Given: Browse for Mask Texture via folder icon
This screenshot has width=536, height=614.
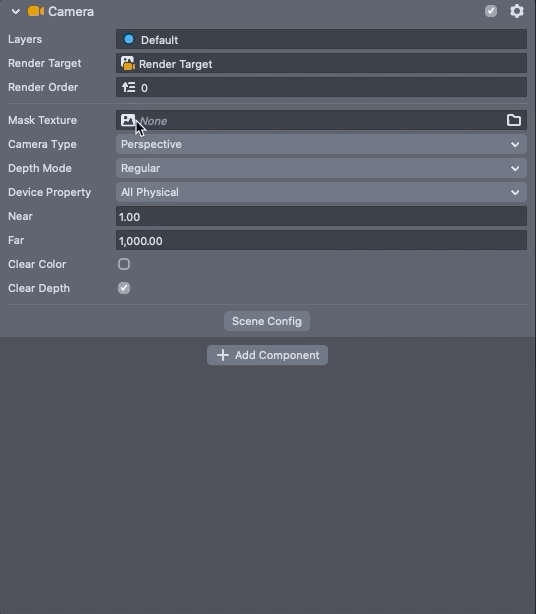Looking at the screenshot, I should (514, 120).
